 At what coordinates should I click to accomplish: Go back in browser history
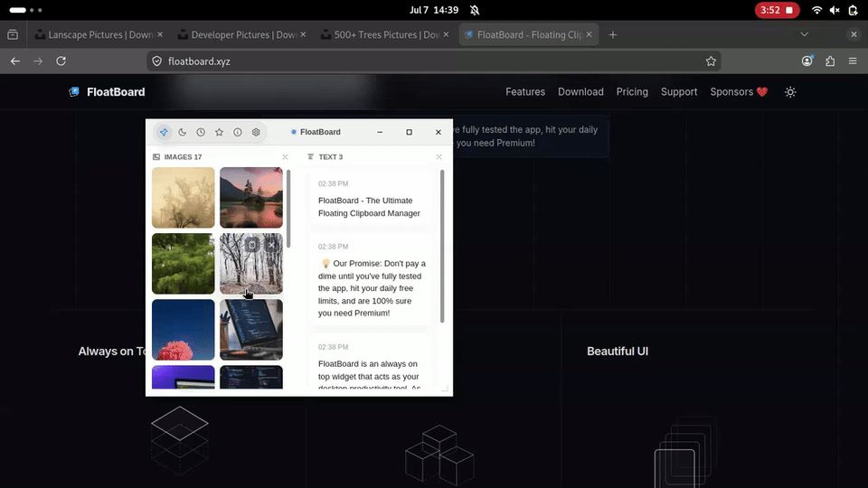15,61
